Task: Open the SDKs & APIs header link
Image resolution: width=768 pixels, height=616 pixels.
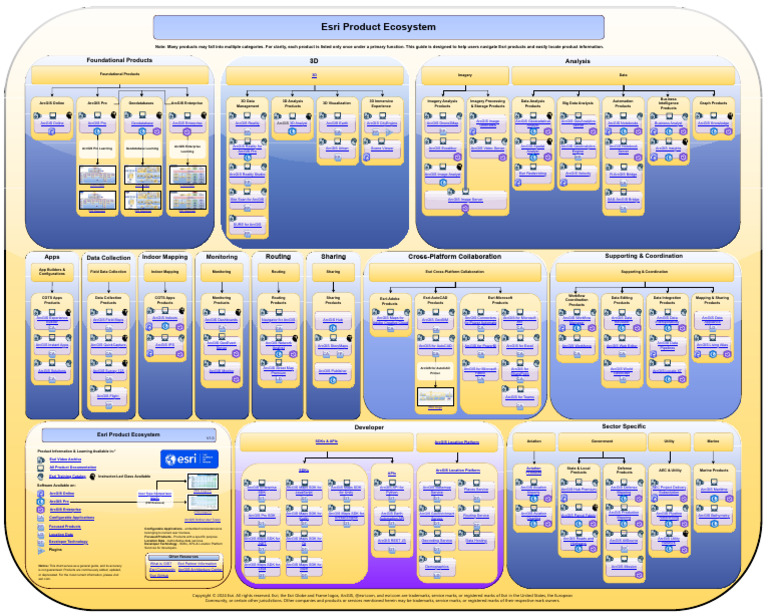Action: point(327,442)
